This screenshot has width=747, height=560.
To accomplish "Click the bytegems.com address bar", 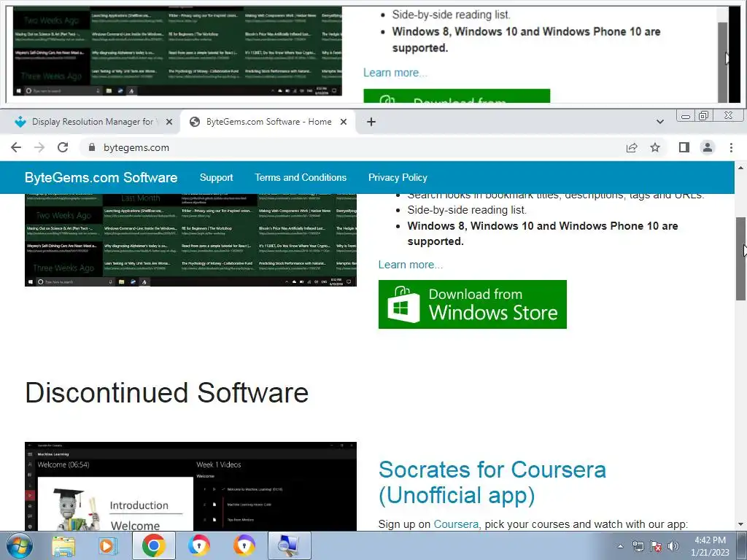I will (352, 147).
